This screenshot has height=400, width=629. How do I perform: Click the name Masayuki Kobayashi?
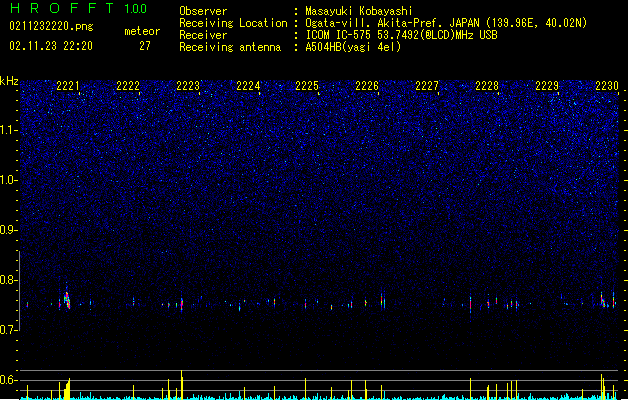click(x=359, y=11)
